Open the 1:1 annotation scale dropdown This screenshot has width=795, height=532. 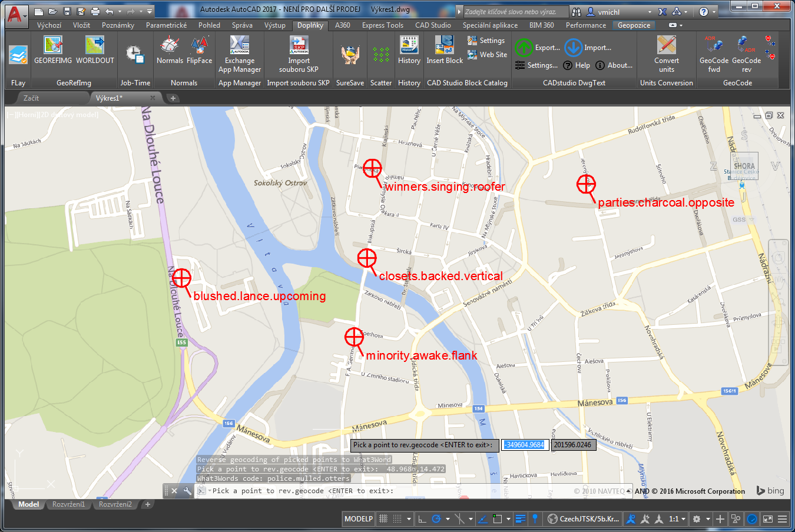tap(677, 519)
